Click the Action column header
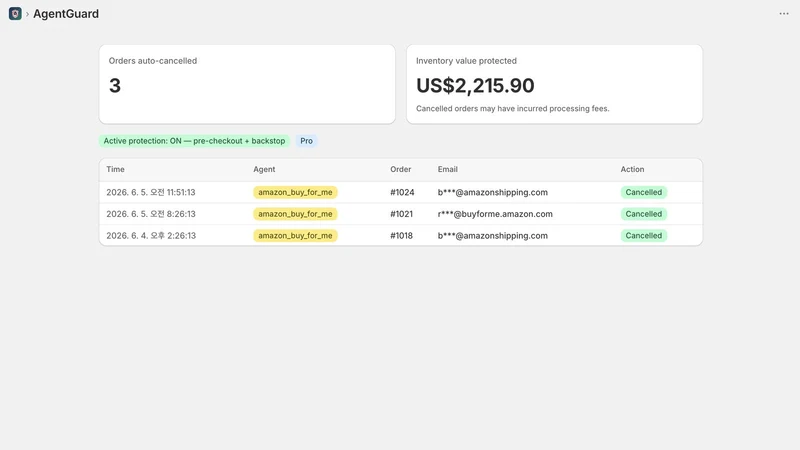 pos(632,169)
